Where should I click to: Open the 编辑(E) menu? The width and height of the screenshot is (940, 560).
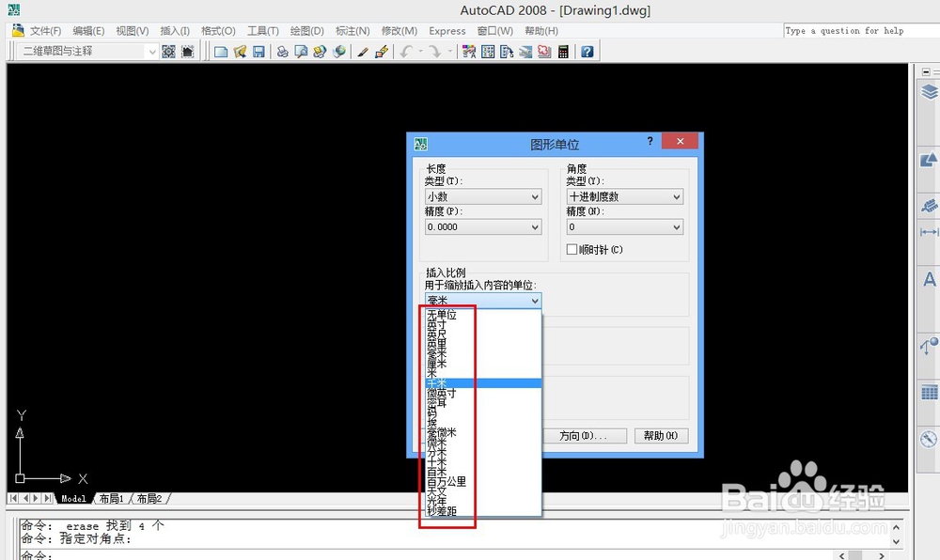(x=88, y=31)
